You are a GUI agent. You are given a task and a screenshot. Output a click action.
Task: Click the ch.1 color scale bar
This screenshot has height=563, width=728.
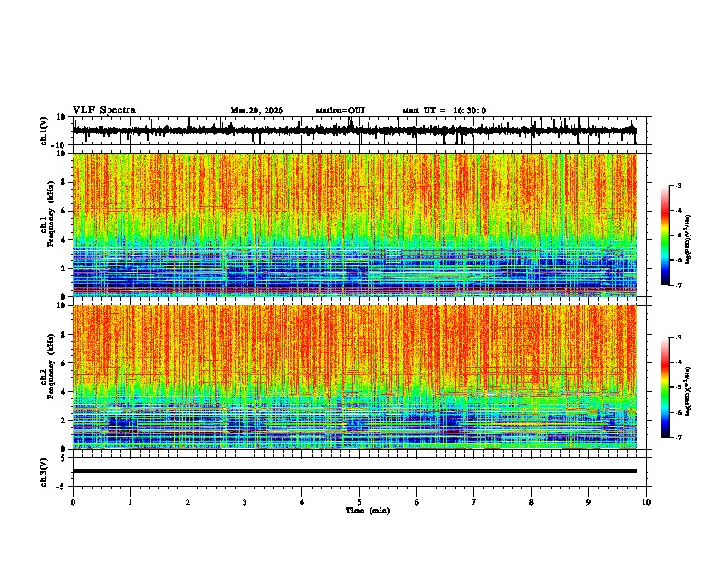coord(665,236)
